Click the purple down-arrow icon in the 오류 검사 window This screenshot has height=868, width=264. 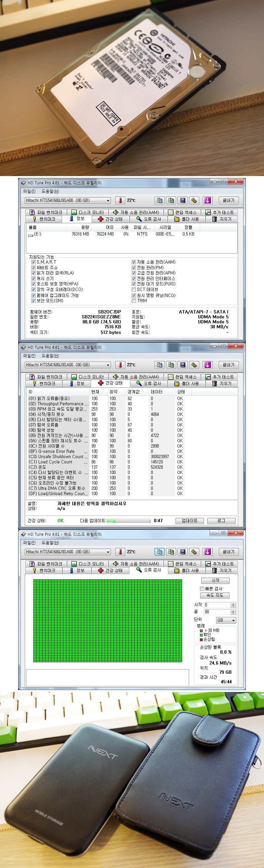point(208,552)
